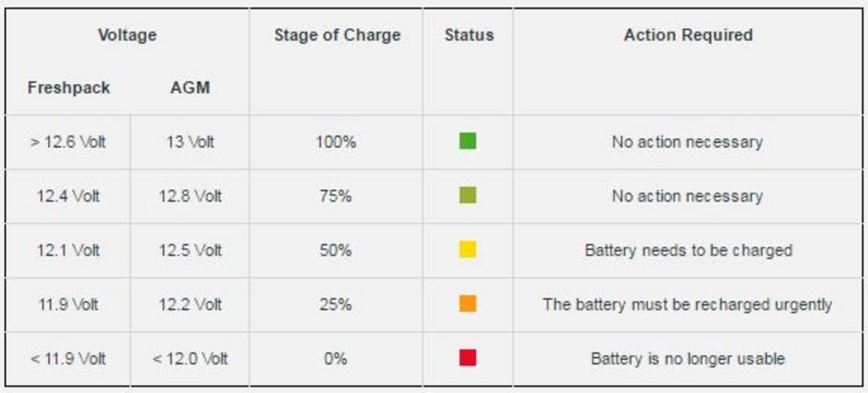
Task: Select the AGM '13 Volt' cell
Action: coord(190,142)
